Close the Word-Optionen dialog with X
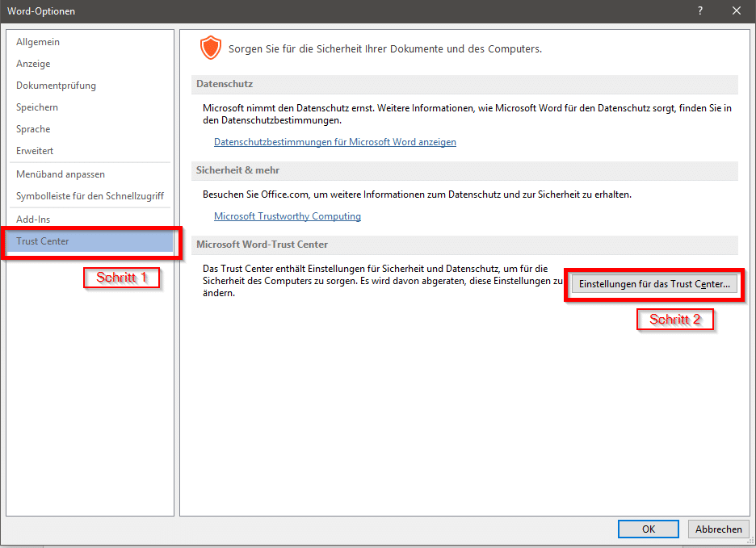This screenshot has width=756, height=548. pos(737,10)
